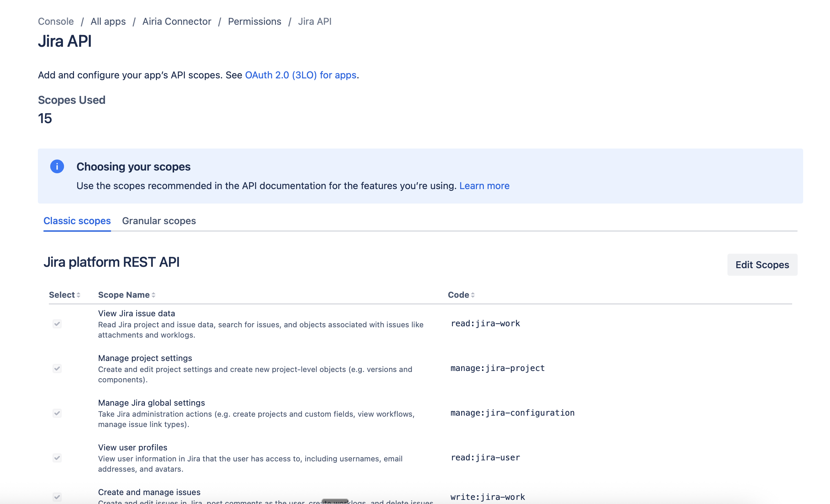Open All apps from the breadcrumb
This screenshot has height=504, width=830.
pos(108,21)
